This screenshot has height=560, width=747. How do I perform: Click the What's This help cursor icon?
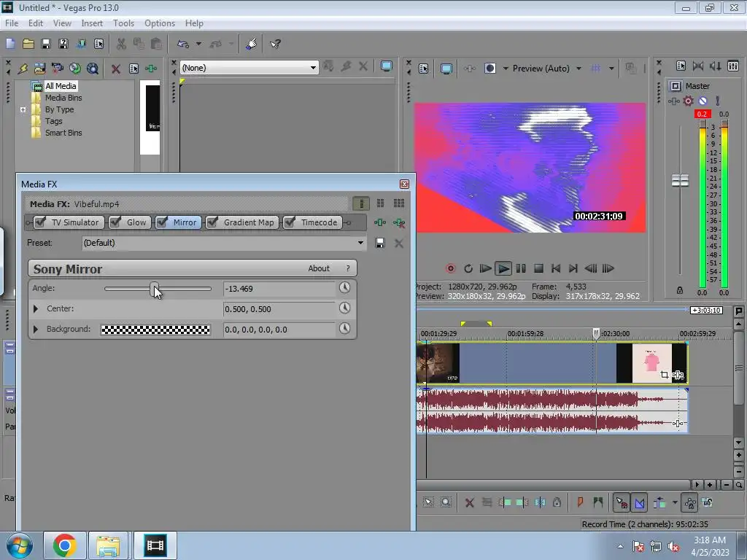coord(275,44)
